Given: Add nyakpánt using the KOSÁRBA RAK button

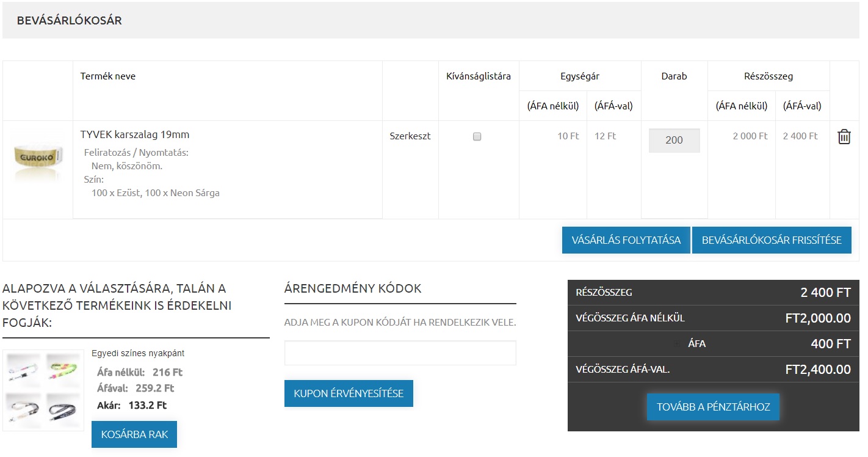Looking at the screenshot, I should pyautogui.click(x=134, y=434).
